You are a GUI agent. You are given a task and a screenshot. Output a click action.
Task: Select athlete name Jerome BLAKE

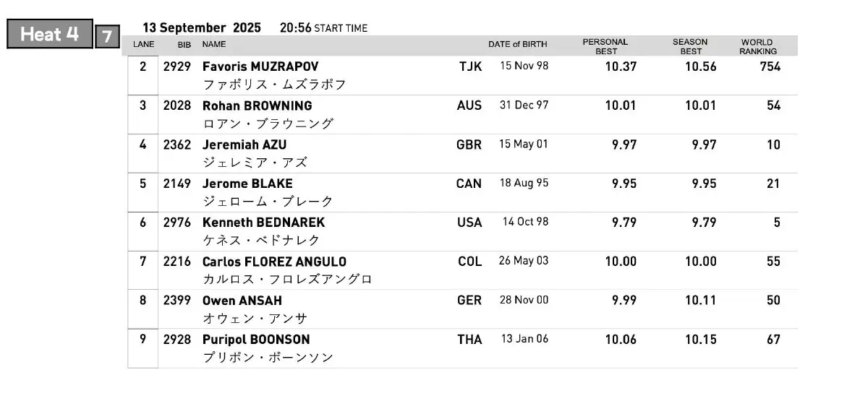247,184
